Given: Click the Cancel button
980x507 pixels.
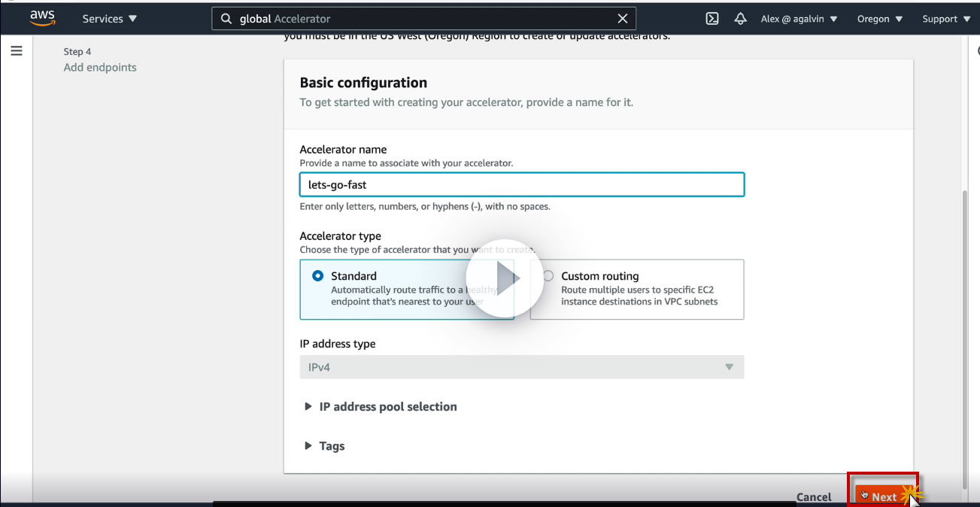Looking at the screenshot, I should click(x=814, y=496).
